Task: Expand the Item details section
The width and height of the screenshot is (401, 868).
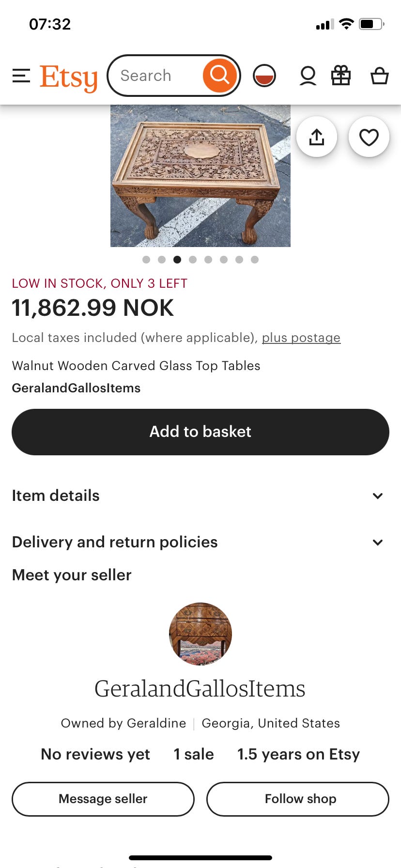Action: pos(200,496)
